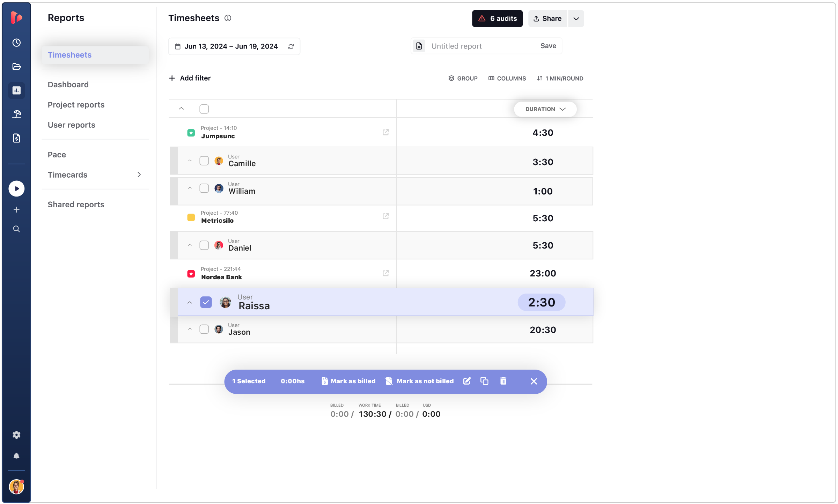Toggle the select-all header checkbox
838x504 pixels.
click(x=204, y=109)
